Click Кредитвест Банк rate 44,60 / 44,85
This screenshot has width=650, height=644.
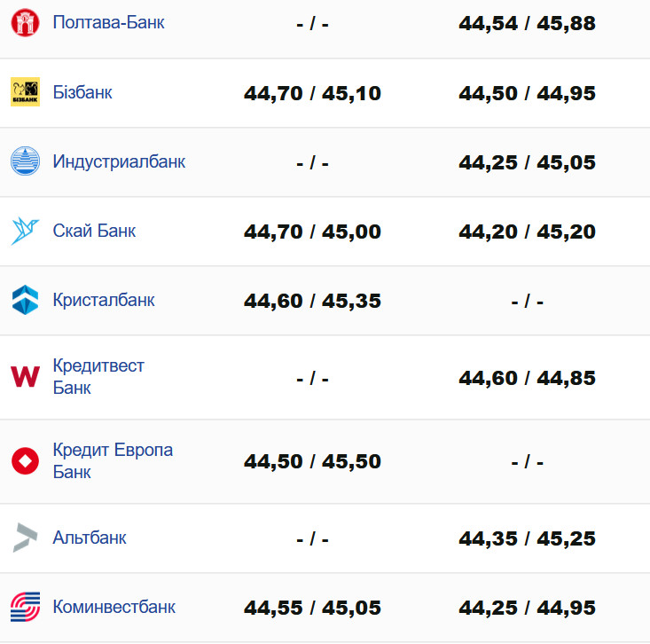[527, 378]
